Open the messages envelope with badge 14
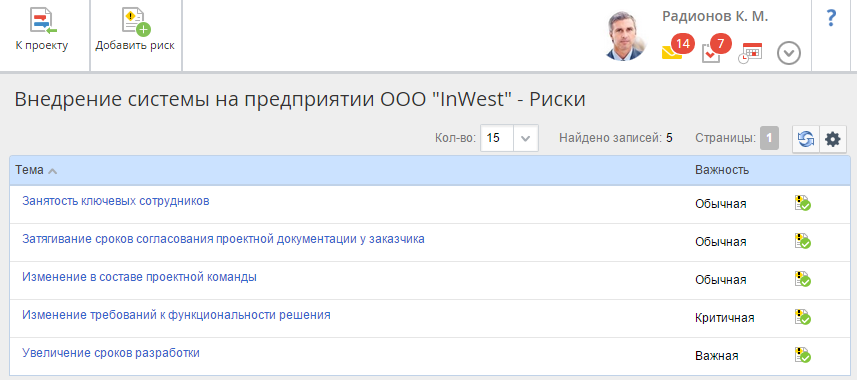This screenshot has width=857, height=380. (x=677, y=48)
